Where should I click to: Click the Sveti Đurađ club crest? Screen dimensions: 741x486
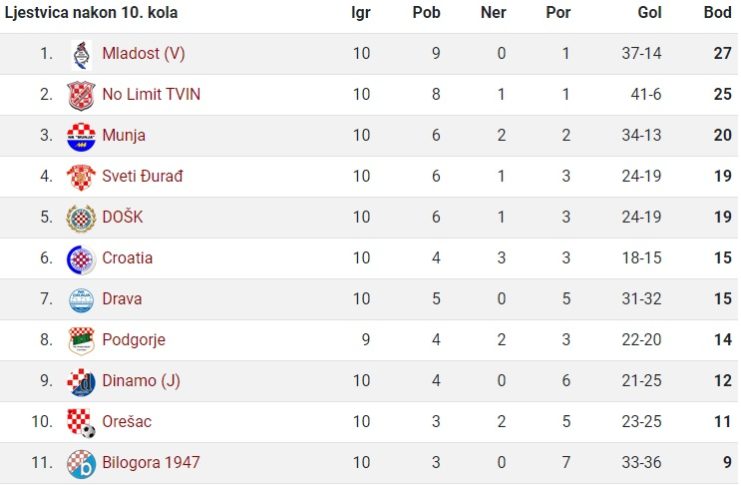pyautogui.click(x=81, y=177)
